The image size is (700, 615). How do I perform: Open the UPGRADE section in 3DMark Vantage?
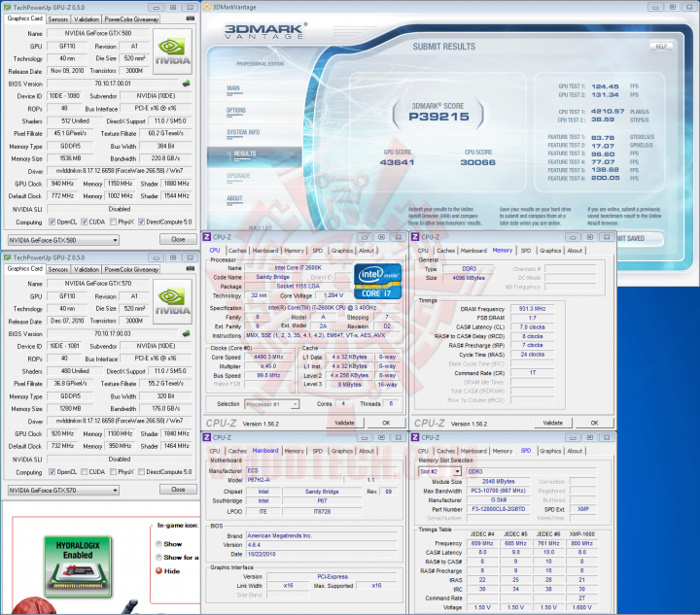238,176
